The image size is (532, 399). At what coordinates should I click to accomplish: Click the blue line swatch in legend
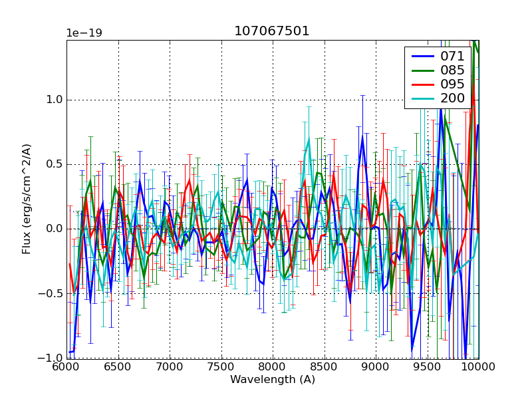pos(423,57)
